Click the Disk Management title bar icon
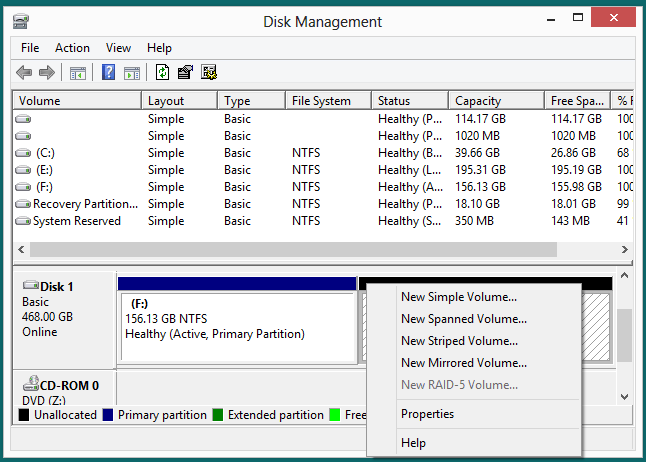 click(21, 21)
